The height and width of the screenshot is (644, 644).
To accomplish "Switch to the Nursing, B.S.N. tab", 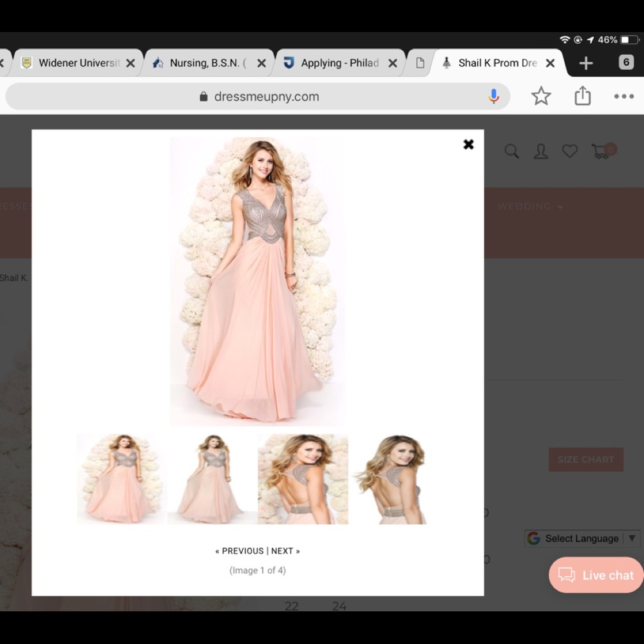I will (206, 62).
